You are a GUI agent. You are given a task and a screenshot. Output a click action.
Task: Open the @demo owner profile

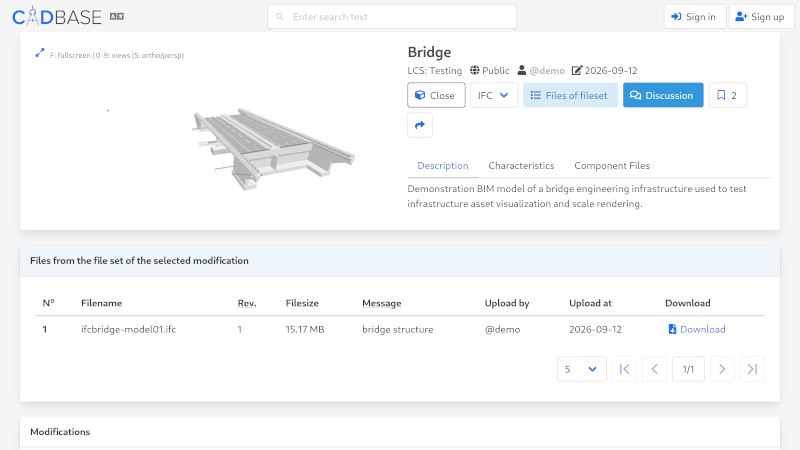[x=547, y=70]
